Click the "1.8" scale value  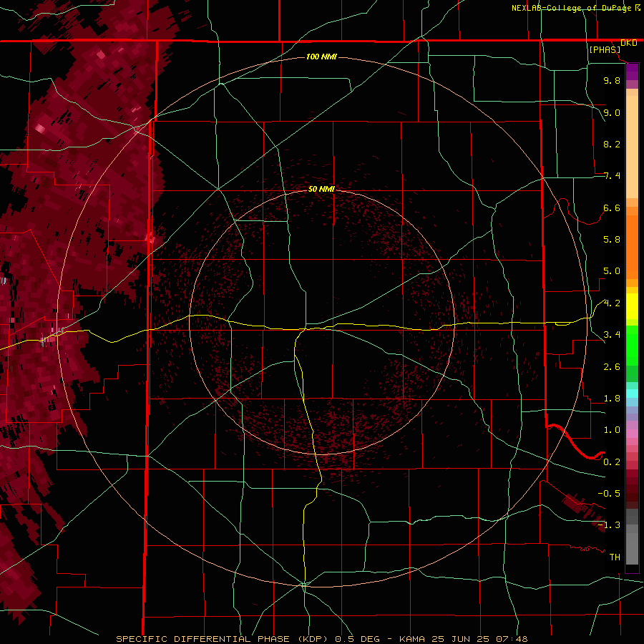pos(612,399)
